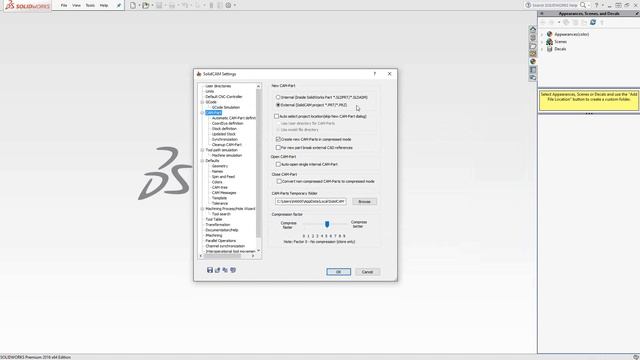Click the refresh icon in Appearances panel toolbar
640x360 pixels.
tap(593, 22)
